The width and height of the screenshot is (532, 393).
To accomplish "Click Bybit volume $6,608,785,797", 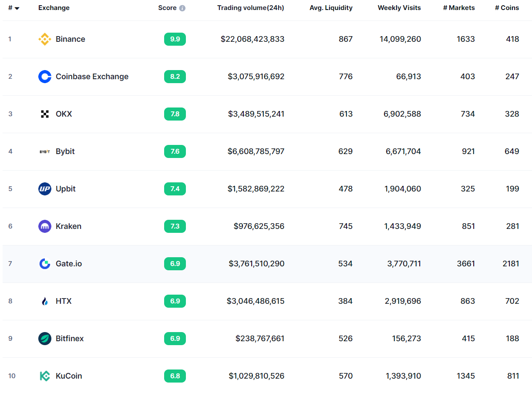I will (256, 151).
